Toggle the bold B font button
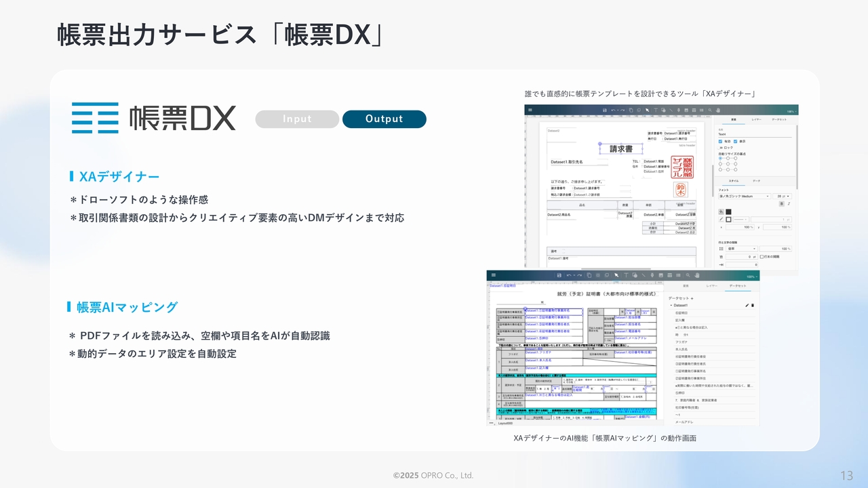Image resolution: width=868 pixels, height=488 pixels. pyautogui.click(x=781, y=203)
